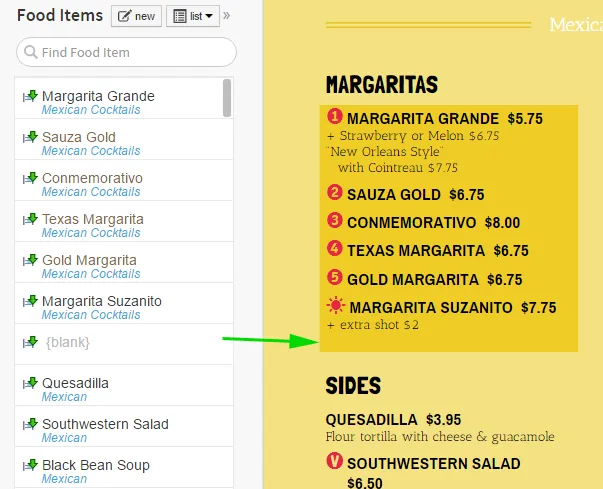Open the list view dropdown

tap(193, 16)
